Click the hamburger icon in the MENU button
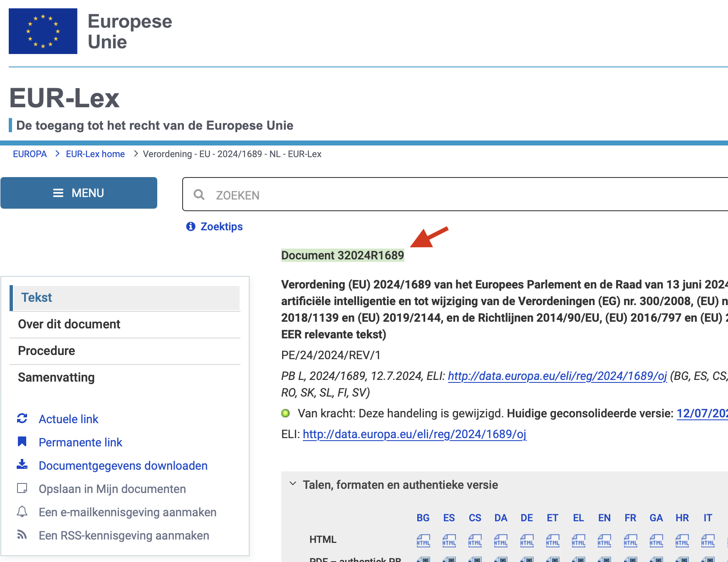 click(58, 193)
